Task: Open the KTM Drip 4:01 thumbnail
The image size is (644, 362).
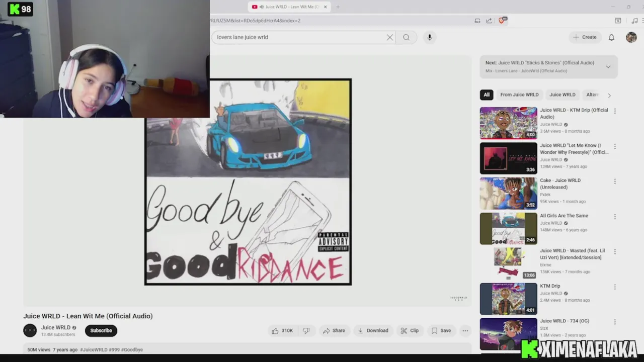Action: (509, 299)
